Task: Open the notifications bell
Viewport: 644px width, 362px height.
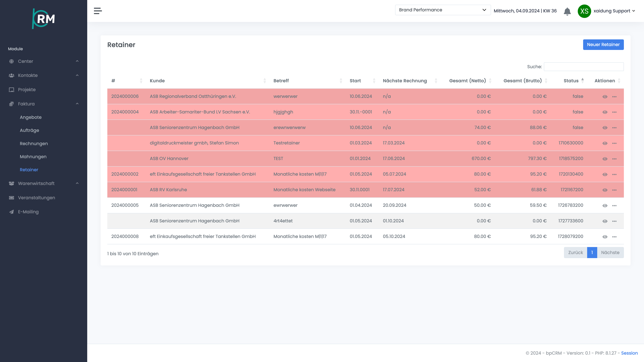Action: click(567, 11)
